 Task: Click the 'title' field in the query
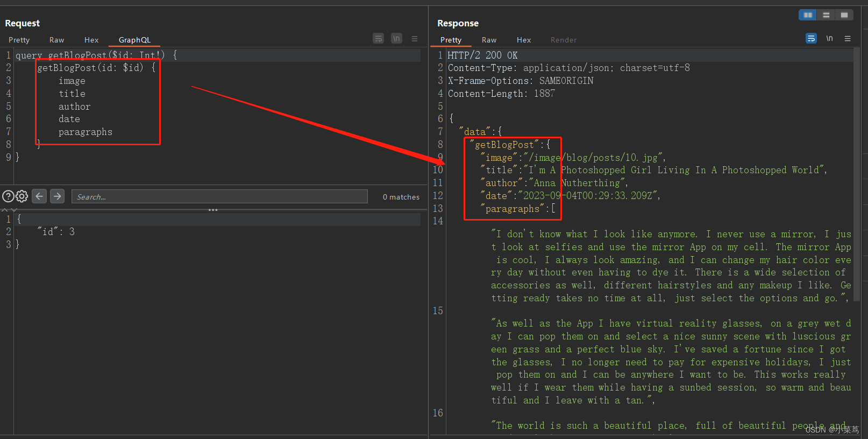[72, 94]
